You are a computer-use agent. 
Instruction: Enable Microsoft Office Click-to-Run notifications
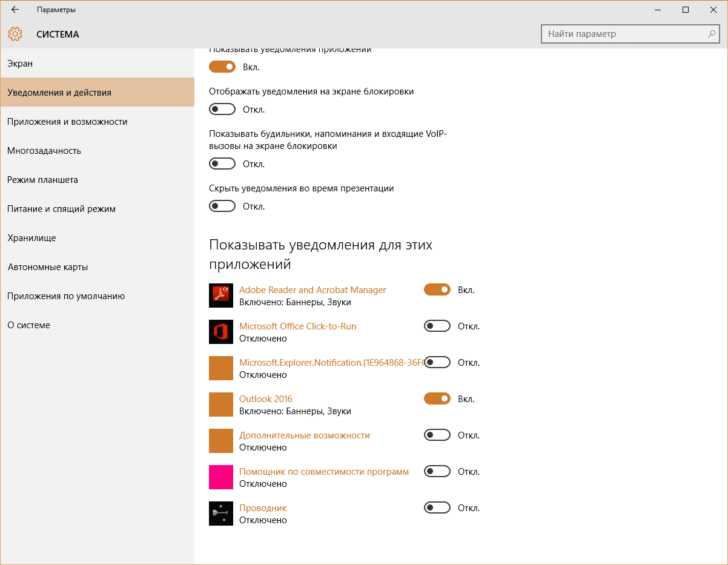[437, 326]
